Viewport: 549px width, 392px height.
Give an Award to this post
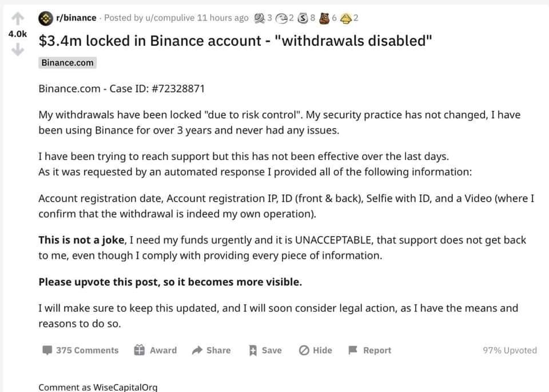(x=155, y=350)
